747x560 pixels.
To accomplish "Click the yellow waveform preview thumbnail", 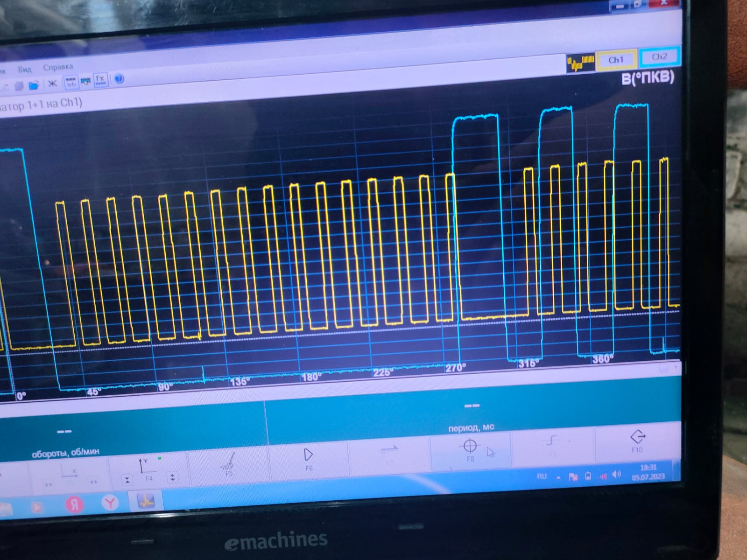I will click(x=580, y=63).
